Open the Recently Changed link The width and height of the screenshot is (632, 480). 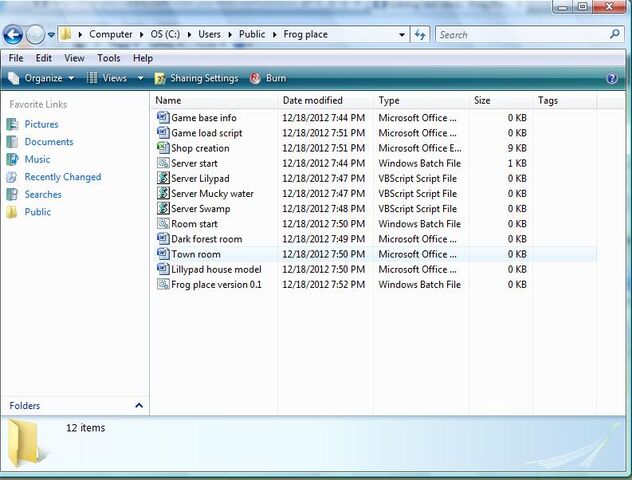click(63, 177)
